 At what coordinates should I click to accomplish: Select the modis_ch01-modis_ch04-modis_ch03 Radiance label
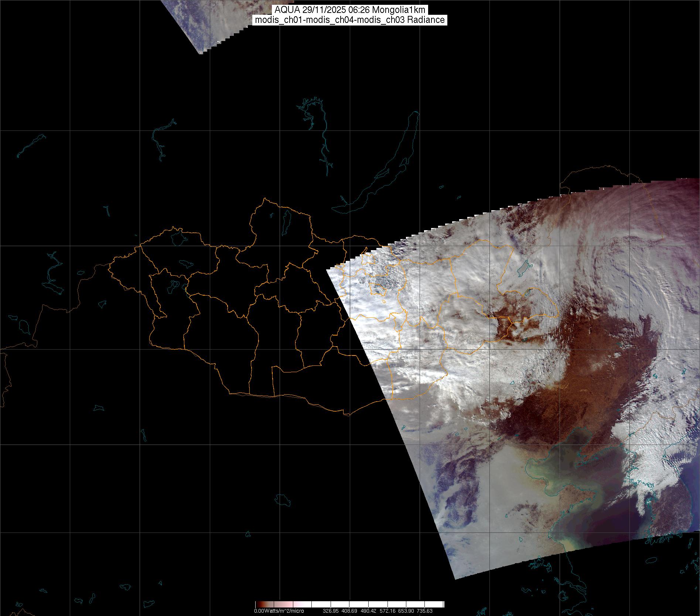point(349,20)
